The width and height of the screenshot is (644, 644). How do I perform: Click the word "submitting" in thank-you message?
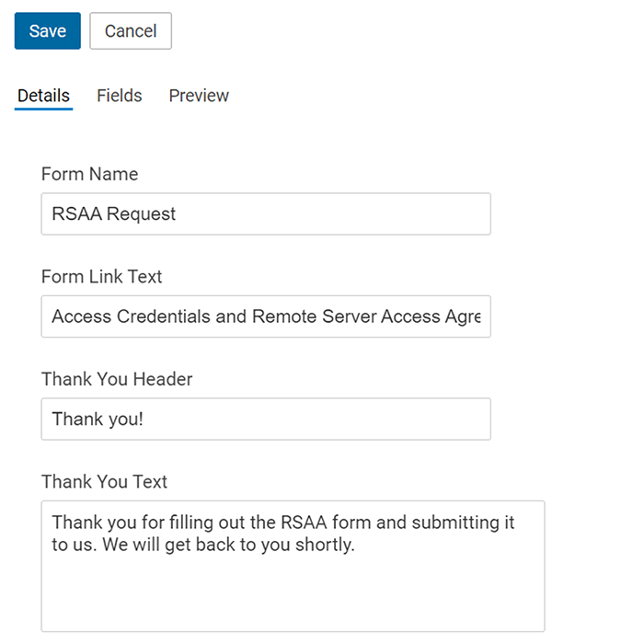(455, 523)
